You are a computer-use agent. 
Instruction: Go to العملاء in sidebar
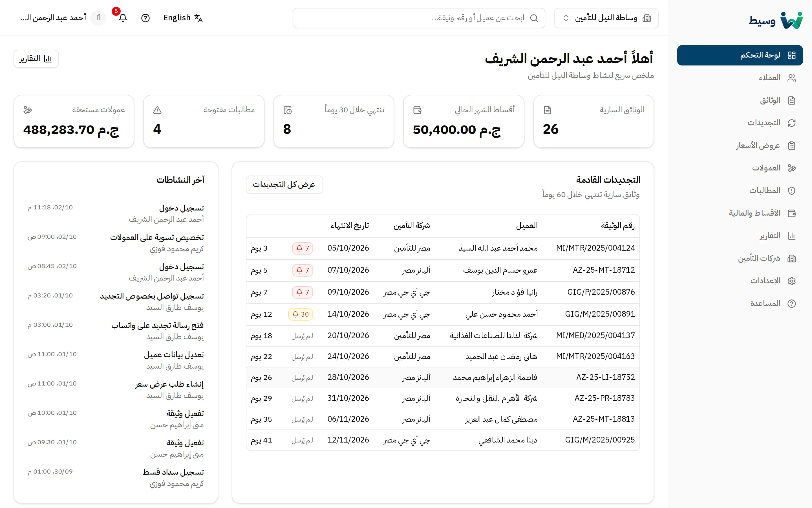tap(740, 78)
